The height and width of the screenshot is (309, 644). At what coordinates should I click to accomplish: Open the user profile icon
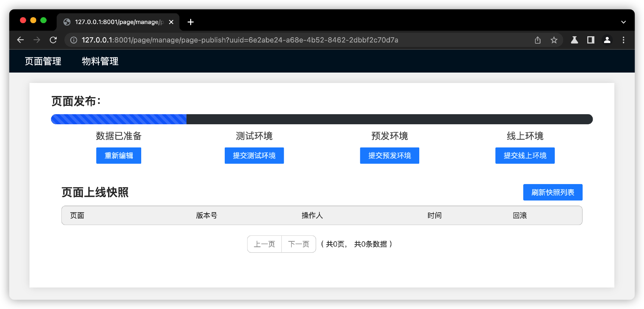coord(607,40)
